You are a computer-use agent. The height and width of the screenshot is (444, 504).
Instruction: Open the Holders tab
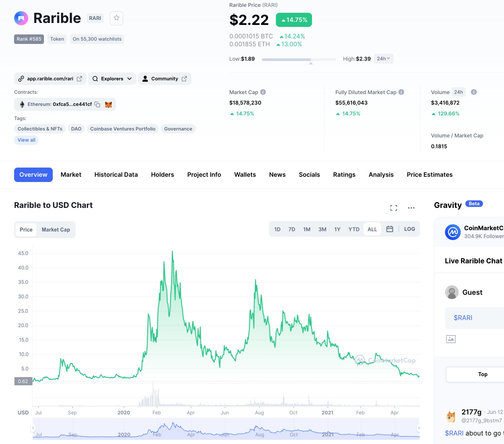163,175
